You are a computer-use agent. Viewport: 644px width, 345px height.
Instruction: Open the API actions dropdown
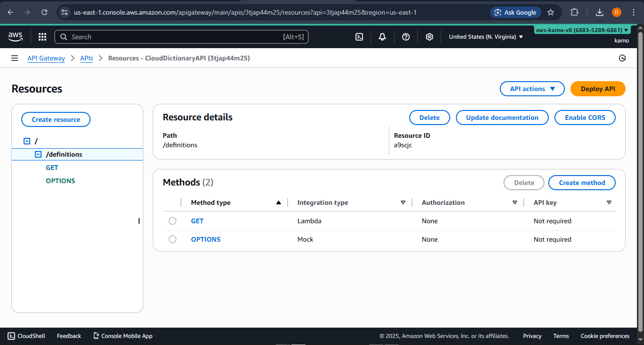coord(532,88)
